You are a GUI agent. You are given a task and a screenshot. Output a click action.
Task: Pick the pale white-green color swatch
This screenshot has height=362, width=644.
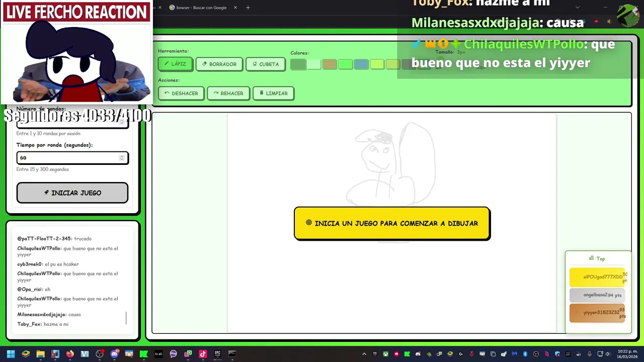314,64
